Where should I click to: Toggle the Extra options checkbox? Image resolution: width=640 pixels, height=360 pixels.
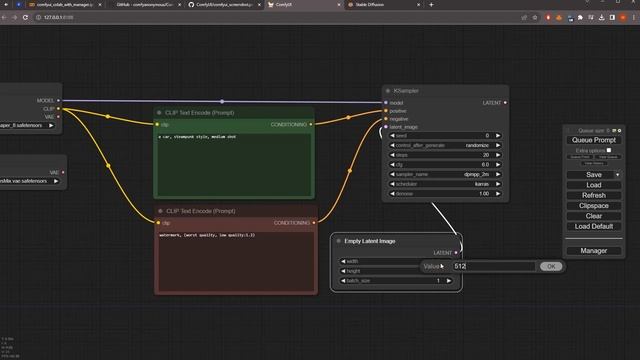point(609,150)
